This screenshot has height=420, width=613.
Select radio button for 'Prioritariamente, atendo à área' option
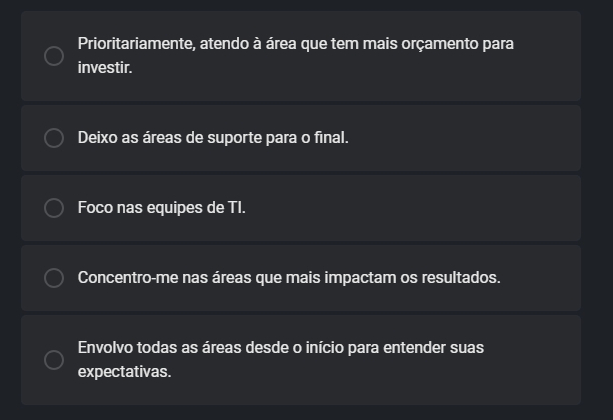54,56
